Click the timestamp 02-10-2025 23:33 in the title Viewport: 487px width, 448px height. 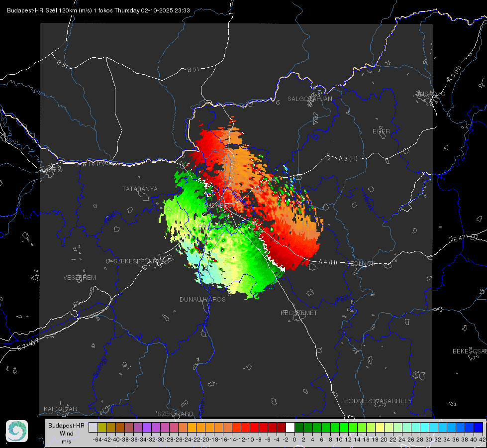pyautogui.click(x=165, y=10)
